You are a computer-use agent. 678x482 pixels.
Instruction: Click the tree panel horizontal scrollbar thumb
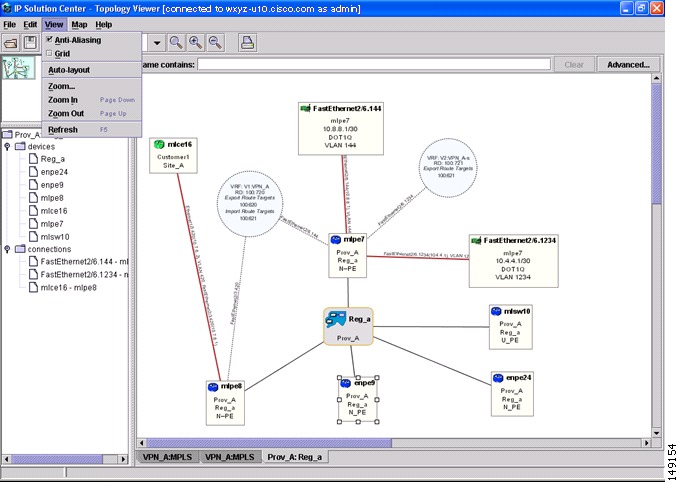tap(57, 459)
